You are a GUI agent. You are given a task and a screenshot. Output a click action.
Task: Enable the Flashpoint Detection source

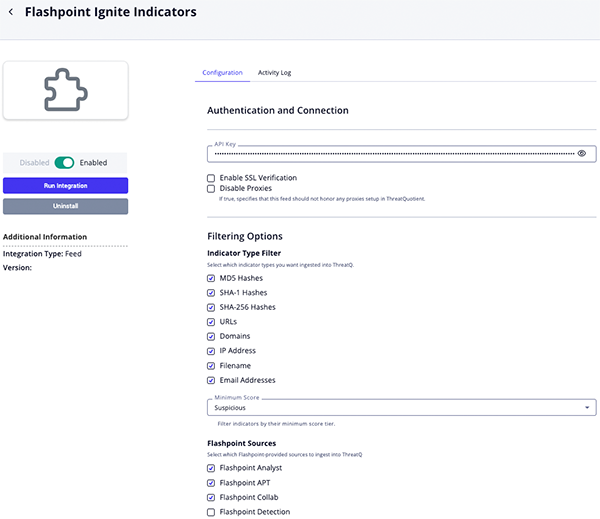[211, 512]
